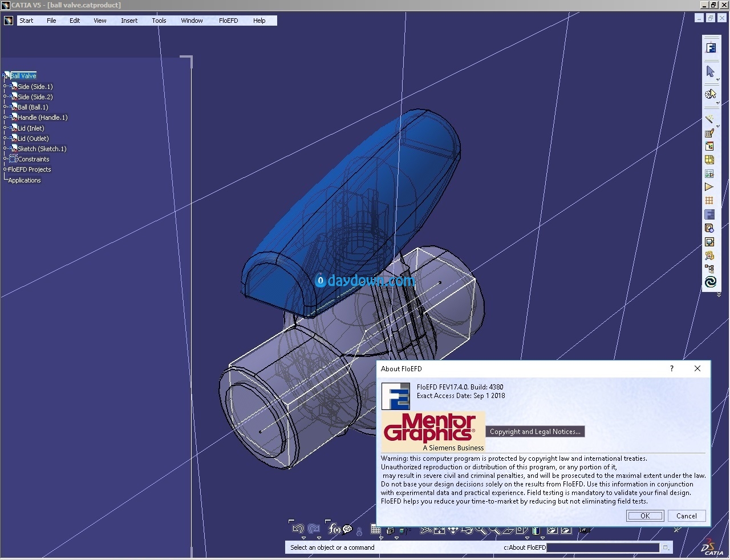
Task: Click the small icon right of command field
Action: pyautogui.click(x=665, y=547)
